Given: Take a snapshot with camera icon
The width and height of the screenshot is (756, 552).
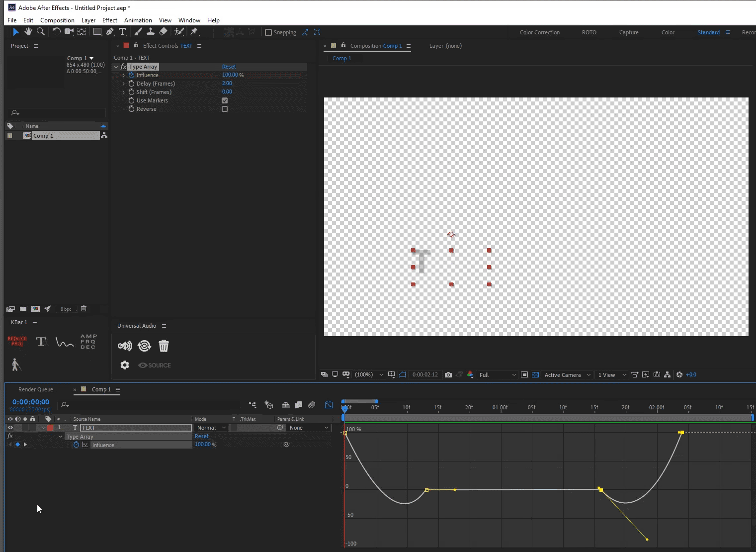Looking at the screenshot, I should click(x=448, y=375).
